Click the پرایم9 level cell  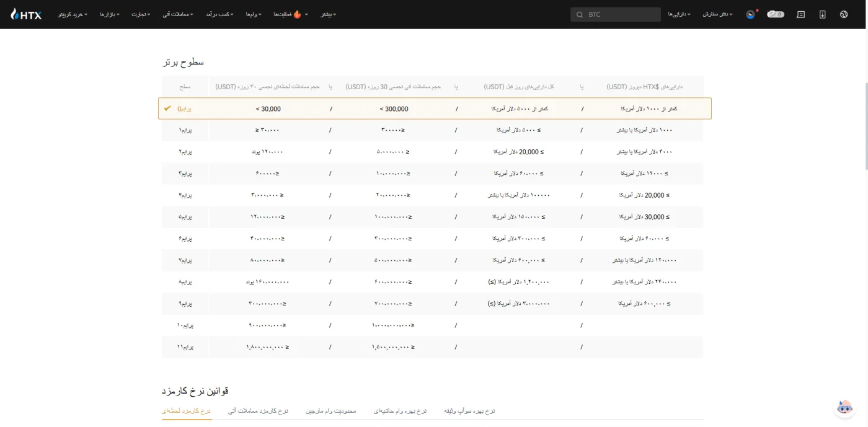tap(185, 304)
